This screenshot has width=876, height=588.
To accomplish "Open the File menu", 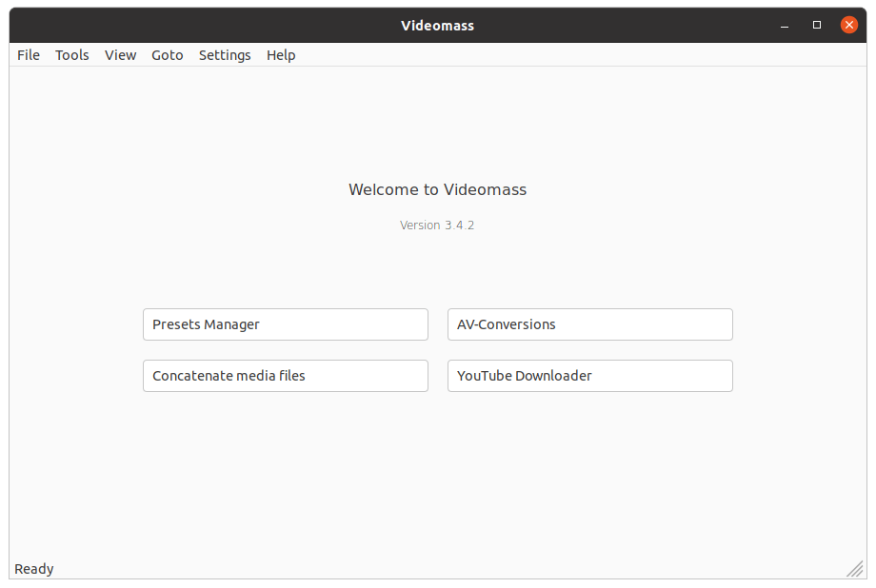I will pyautogui.click(x=29, y=55).
